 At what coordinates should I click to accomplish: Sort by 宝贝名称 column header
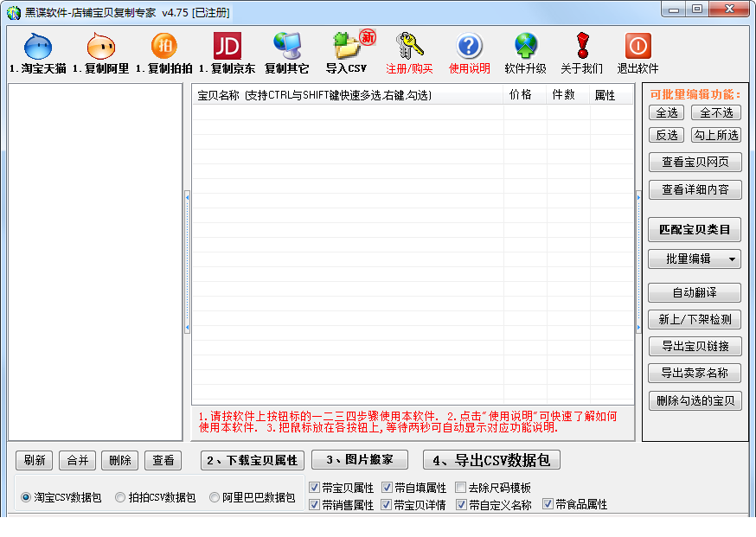pyautogui.click(x=348, y=95)
